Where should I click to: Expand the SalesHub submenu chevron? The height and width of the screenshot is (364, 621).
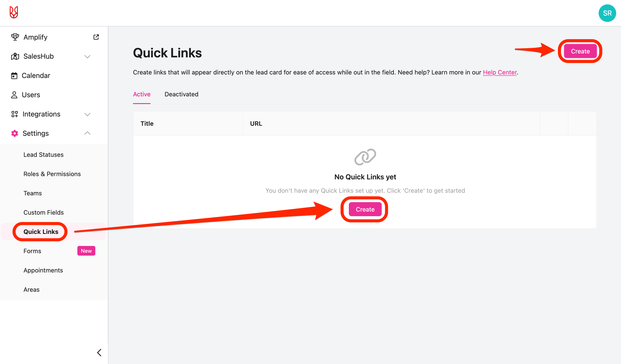(87, 57)
